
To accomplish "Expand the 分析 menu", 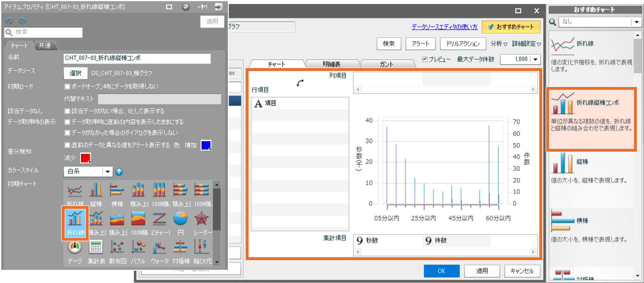I will point(499,44).
